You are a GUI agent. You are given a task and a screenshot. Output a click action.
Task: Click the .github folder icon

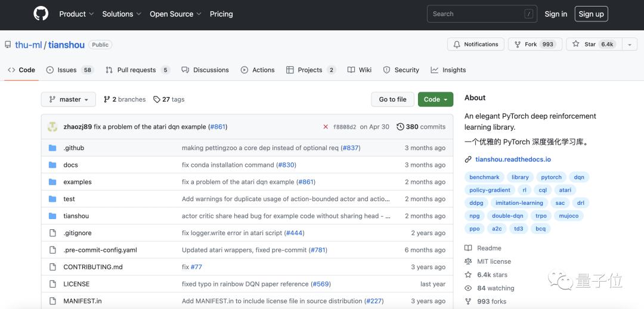(x=52, y=148)
